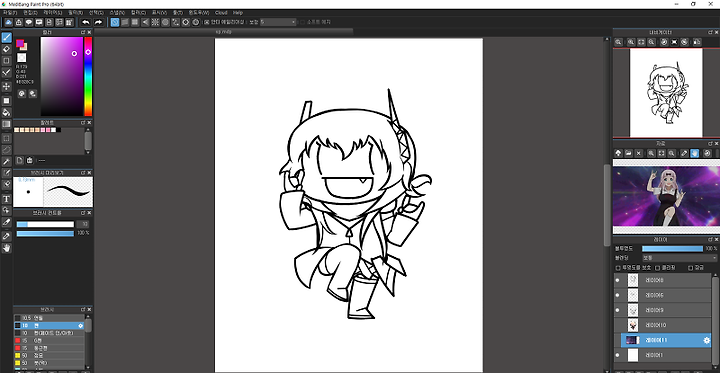Click the foreground purple color swatch

pyautogui.click(x=20, y=43)
